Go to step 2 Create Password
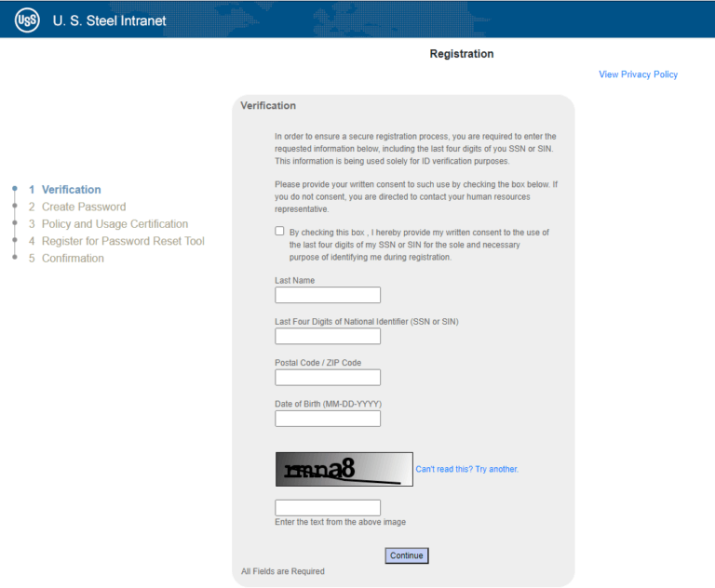The image size is (715, 588). pos(83,207)
